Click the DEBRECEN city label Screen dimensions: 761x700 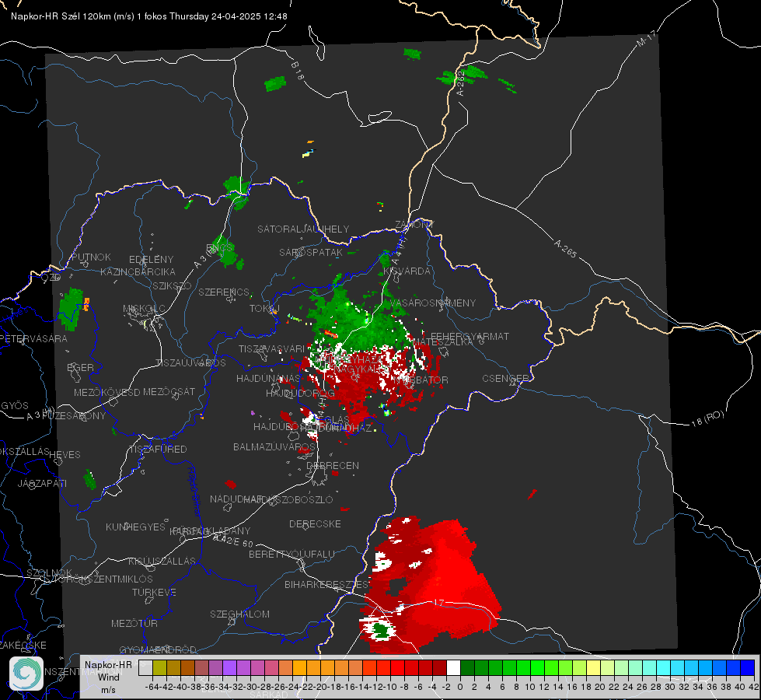coord(333,465)
